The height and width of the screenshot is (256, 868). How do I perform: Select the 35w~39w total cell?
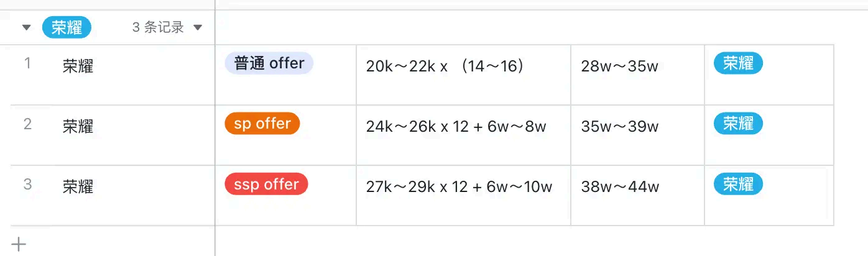tap(619, 127)
